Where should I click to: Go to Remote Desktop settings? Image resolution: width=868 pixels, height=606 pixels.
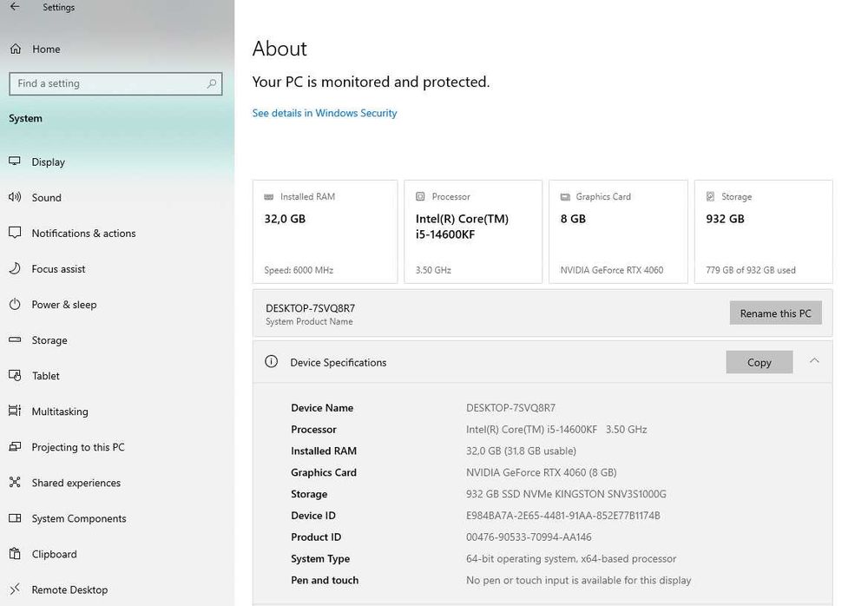pos(69,590)
